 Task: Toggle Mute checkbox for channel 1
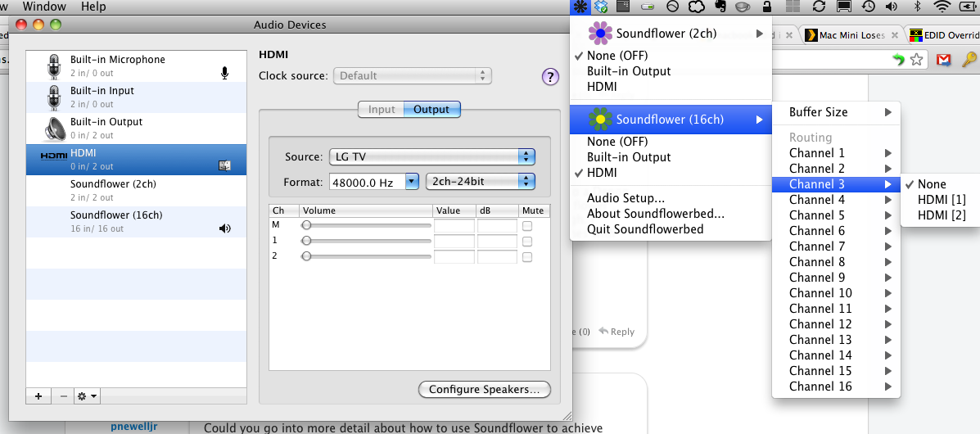527,242
